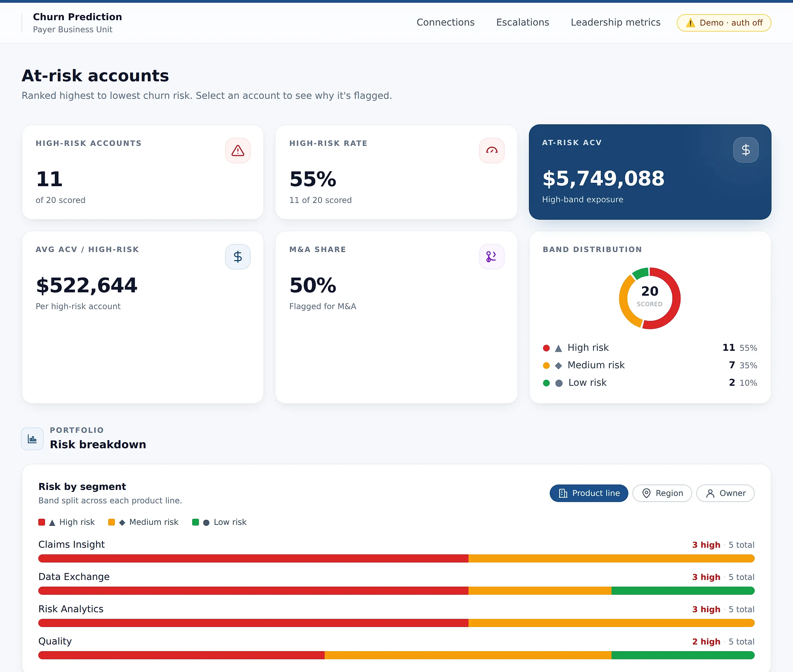
Task: Click the person icon in Owner button
Action: [x=710, y=493]
